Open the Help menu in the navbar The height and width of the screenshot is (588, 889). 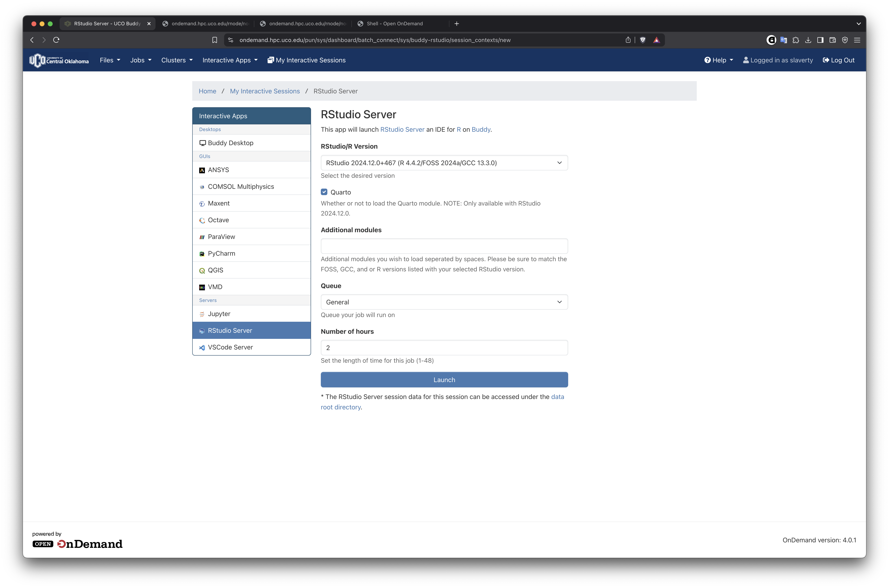point(718,60)
